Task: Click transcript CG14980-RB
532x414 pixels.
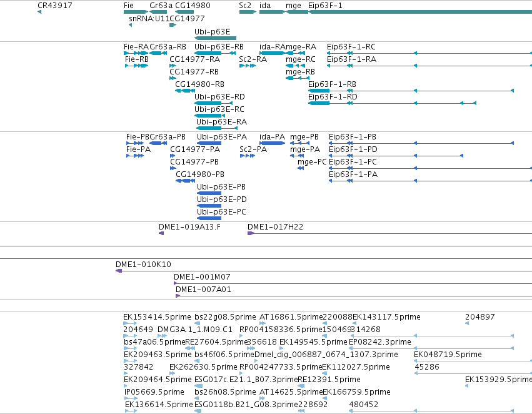Action: point(199,84)
